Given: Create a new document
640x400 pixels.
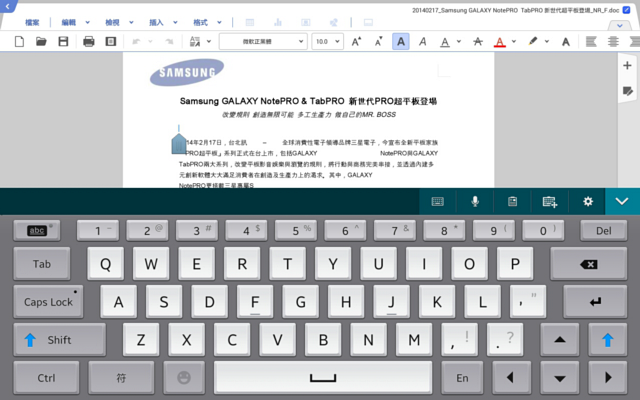Looking at the screenshot, I should pyautogui.click(x=19, y=41).
